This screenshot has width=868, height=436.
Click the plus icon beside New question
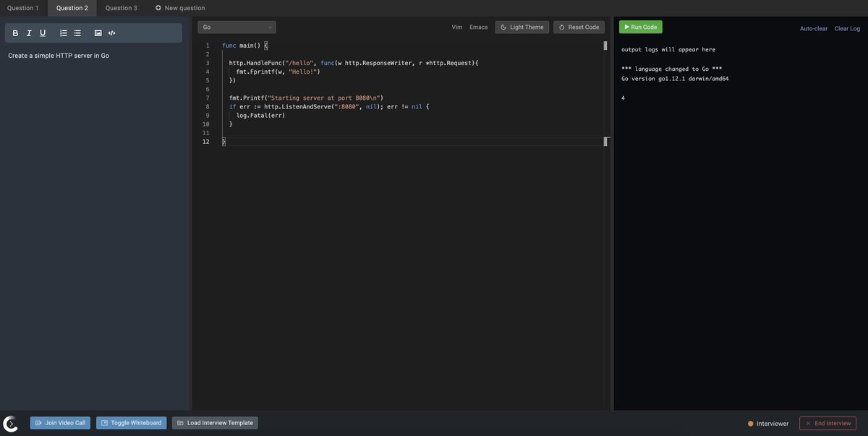(x=158, y=8)
